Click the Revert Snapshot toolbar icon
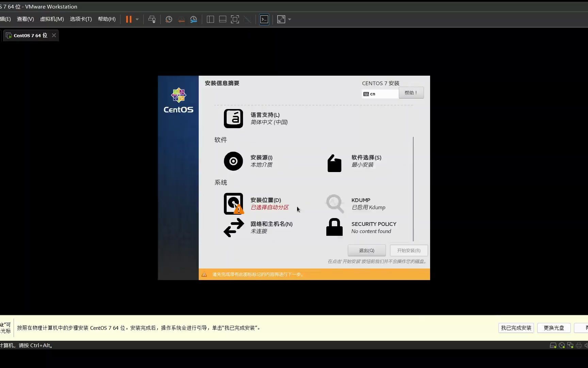The width and height of the screenshot is (588, 368). click(x=181, y=19)
